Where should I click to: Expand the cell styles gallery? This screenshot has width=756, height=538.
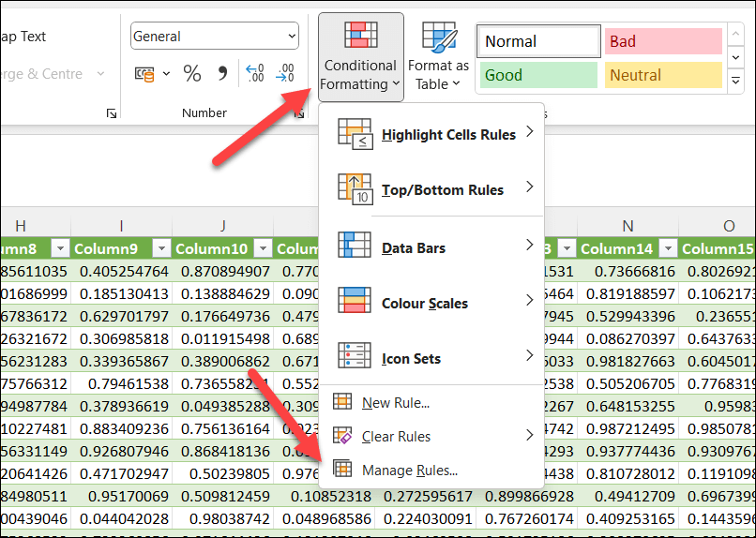(736, 82)
